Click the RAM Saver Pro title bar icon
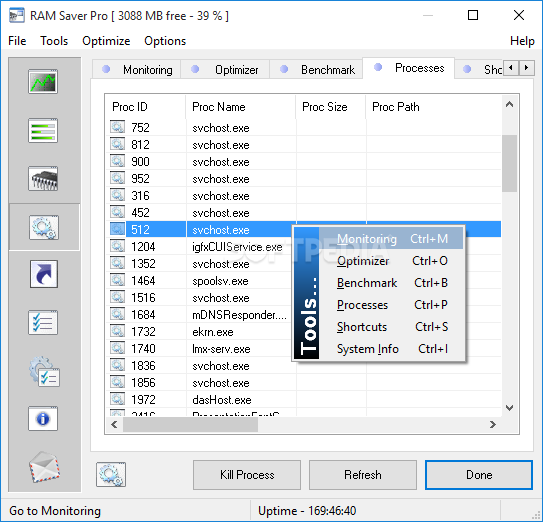The height and width of the screenshot is (522, 543). [x=17, y=16]
